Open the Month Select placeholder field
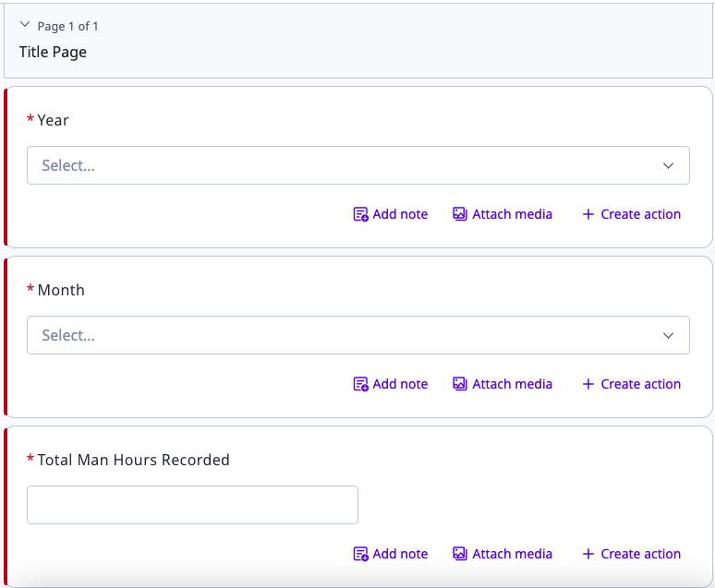 coord(68,335)
